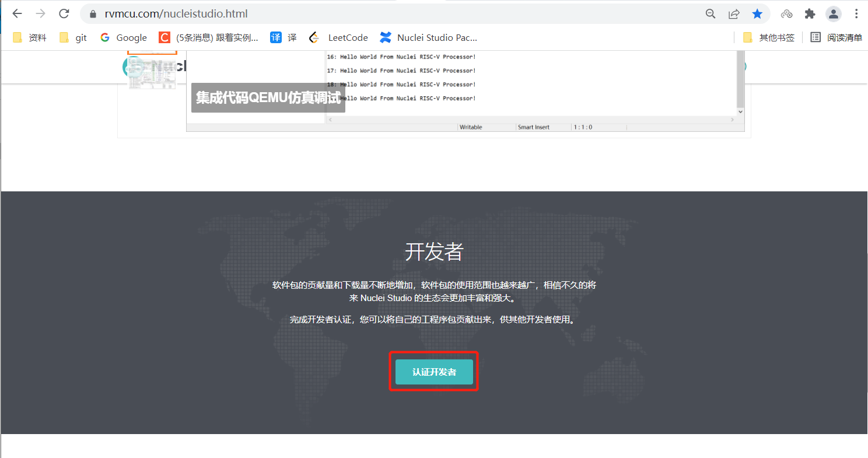Click the IDE horizontal scrollbar right arrow
Image resolution: width=868 pixels, height=458 pixels.
(733, 120)
